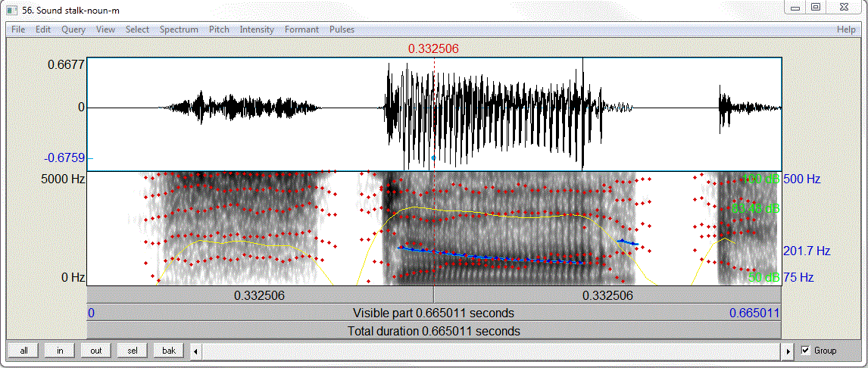This screenshot has height=368, width=868.
Task: Play the Total duration 0.665011 seconds bar
Action: tap(433, 331)
